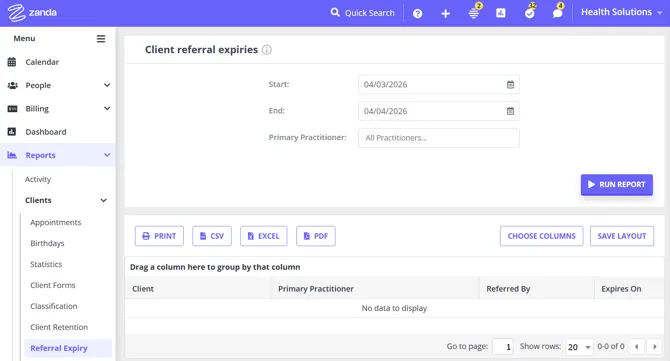
Task: Click the Go to page input
Action: tap(502, 347)
